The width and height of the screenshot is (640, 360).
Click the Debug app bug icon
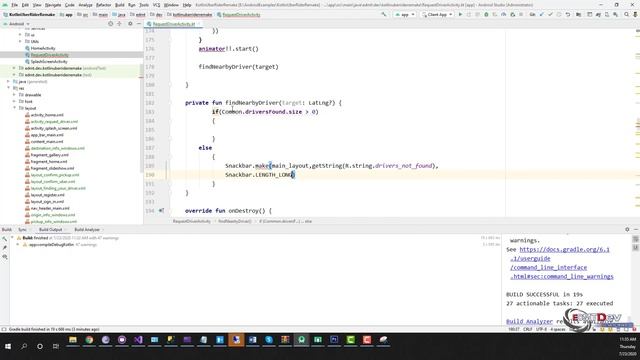(486, 14)
